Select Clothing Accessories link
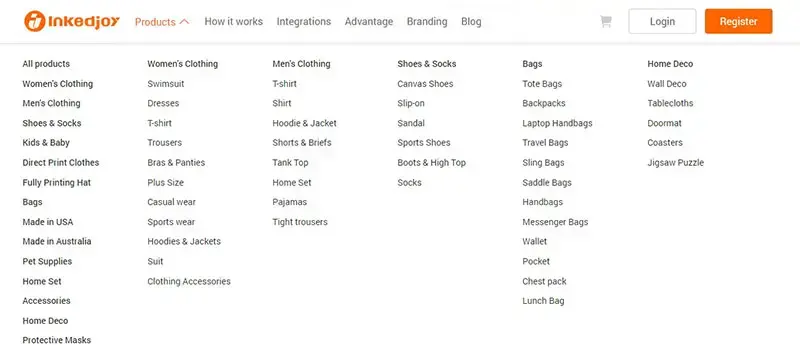This screenshot has height=360, width=800. 189,281
